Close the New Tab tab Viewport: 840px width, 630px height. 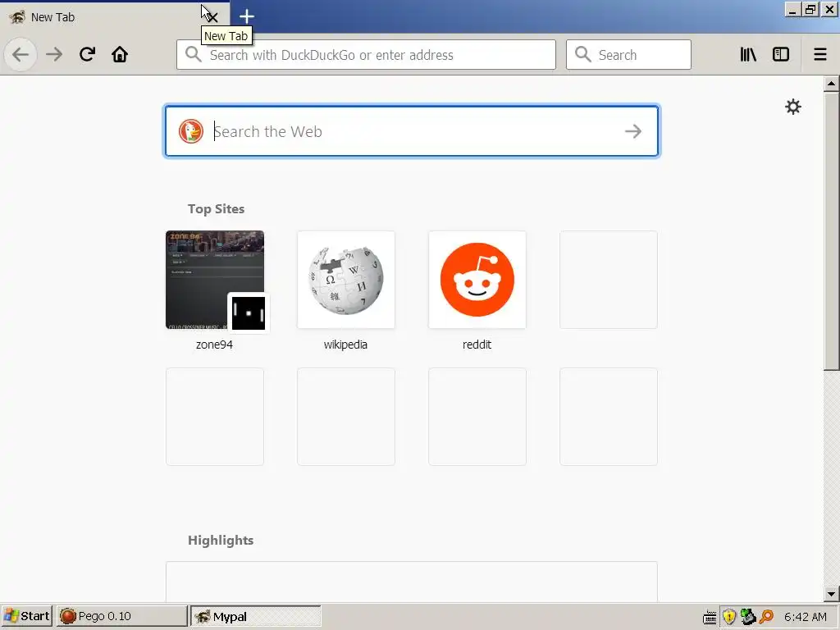pyautogui.click(x=212, y=16)
